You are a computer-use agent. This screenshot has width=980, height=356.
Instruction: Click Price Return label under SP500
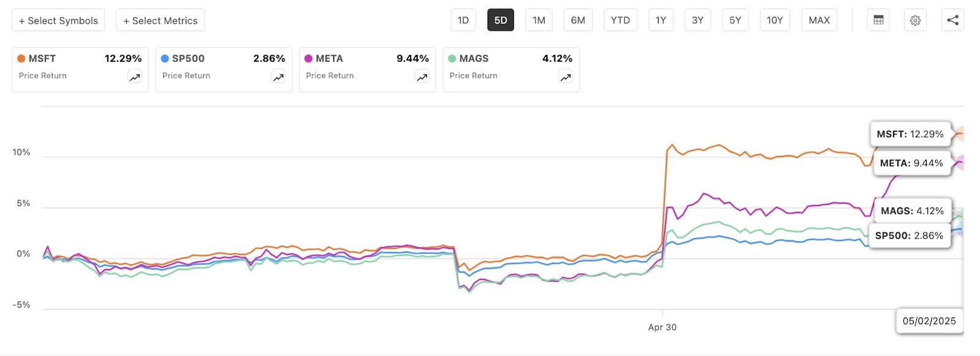point(186,76)
